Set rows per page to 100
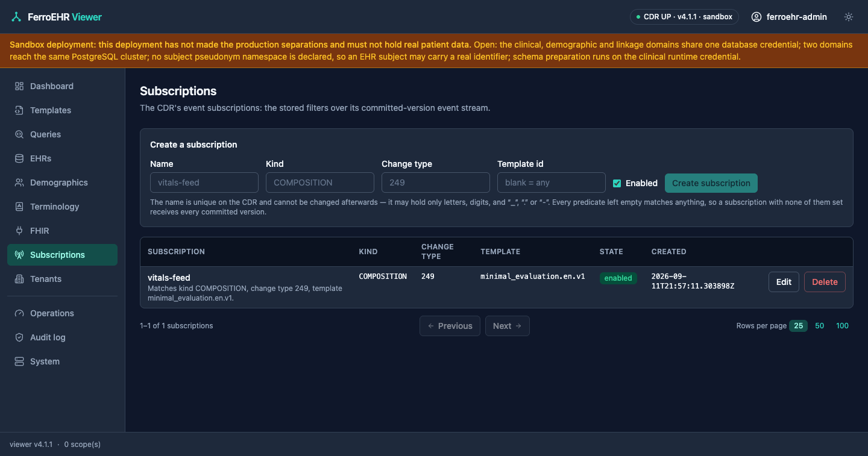Image resolution: width=868 pixels, height=456 pixels. [842, 326]
